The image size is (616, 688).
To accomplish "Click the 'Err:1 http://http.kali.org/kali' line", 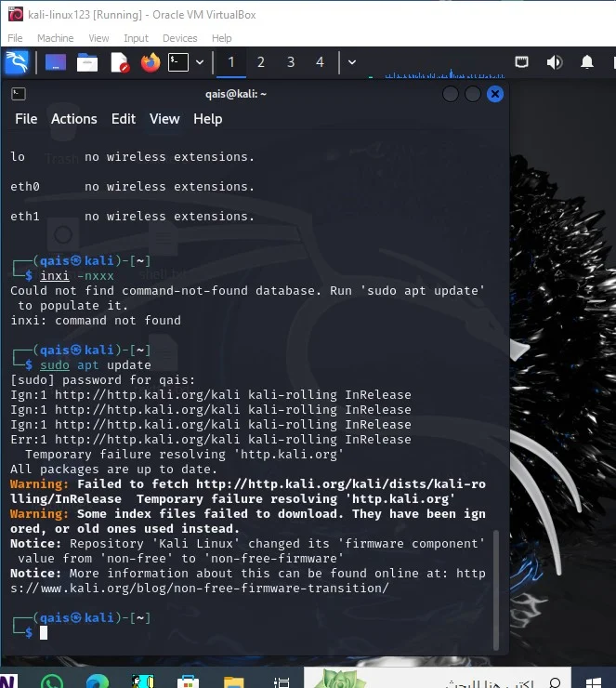I will pyautogui.click(x=211, y=439).
